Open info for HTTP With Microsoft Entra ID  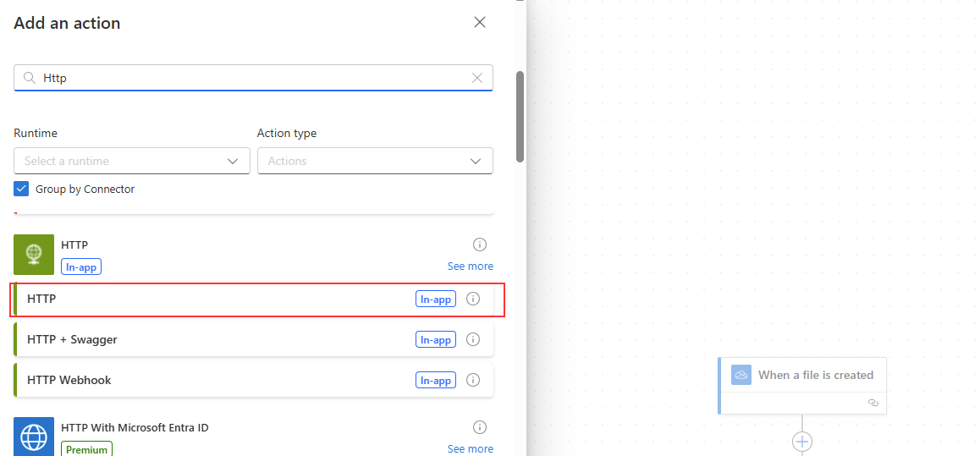(480, 427)
